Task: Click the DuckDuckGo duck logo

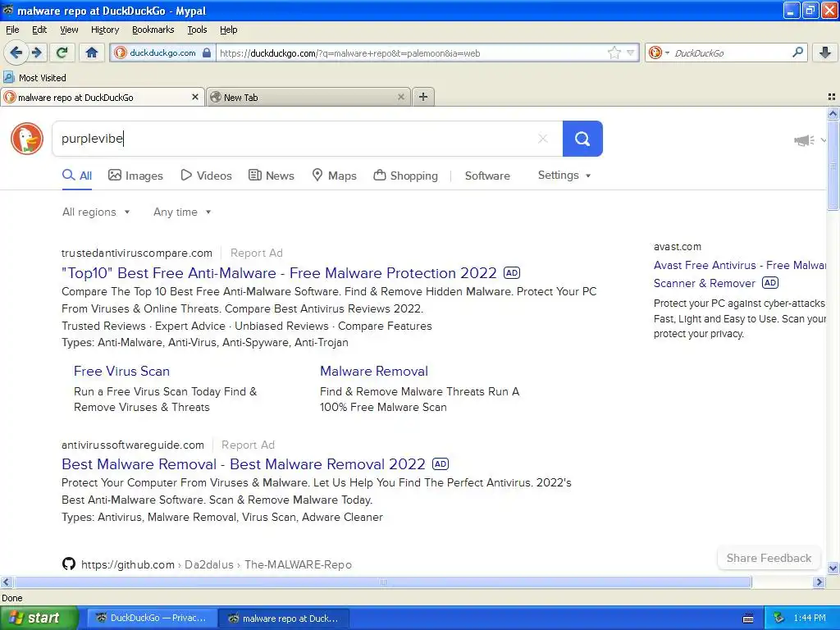Action: coord(27,138)
